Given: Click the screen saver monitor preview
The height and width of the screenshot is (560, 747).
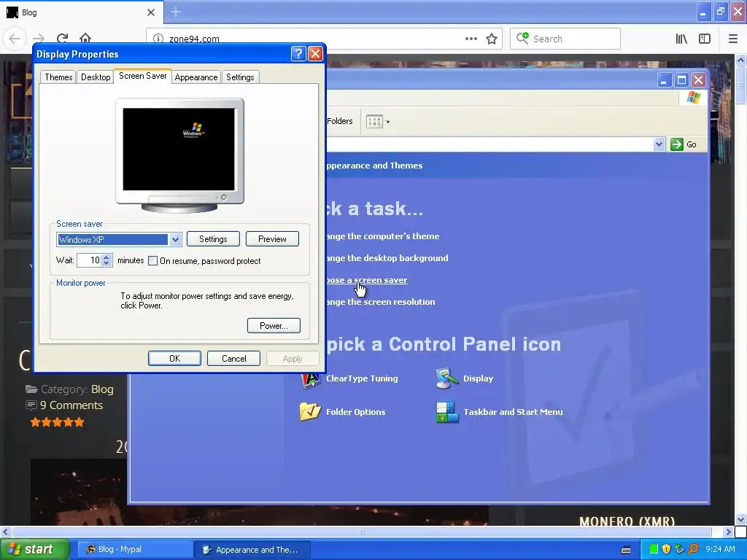Looking at the screenshot, I should [x=179, y=149].
